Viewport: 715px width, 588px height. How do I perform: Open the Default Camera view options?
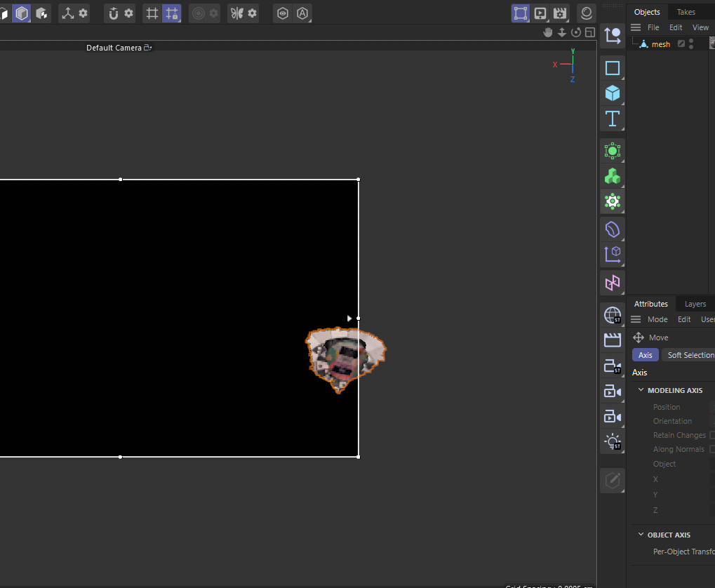tap(146, 47)
